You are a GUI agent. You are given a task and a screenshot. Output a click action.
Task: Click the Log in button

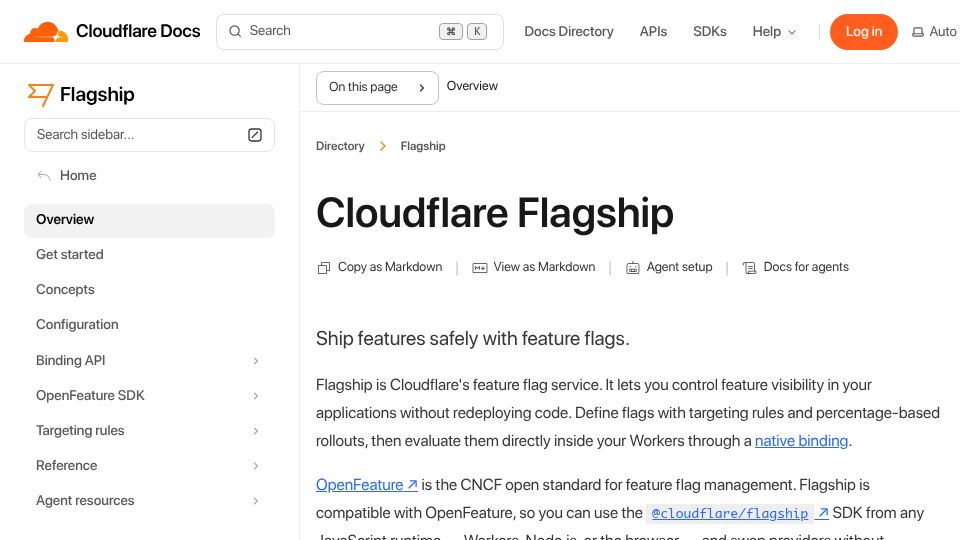pyautogui.click(x=863, y=32)
